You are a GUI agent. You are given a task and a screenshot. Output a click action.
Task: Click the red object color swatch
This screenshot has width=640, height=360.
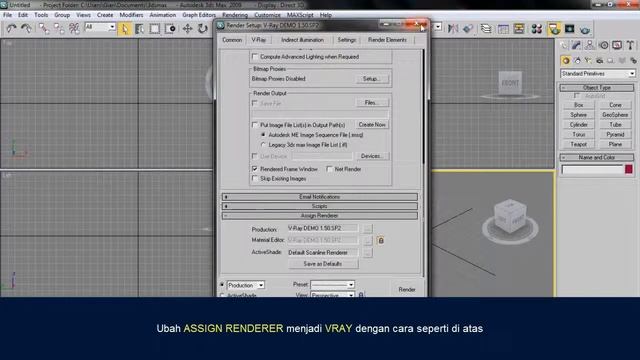[629, 169]
